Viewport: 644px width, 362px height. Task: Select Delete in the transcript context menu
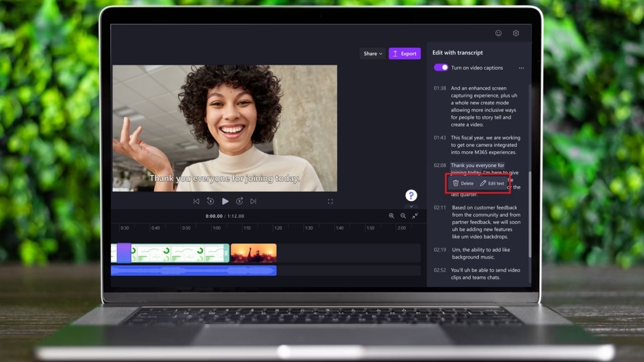tap(462, 183)
